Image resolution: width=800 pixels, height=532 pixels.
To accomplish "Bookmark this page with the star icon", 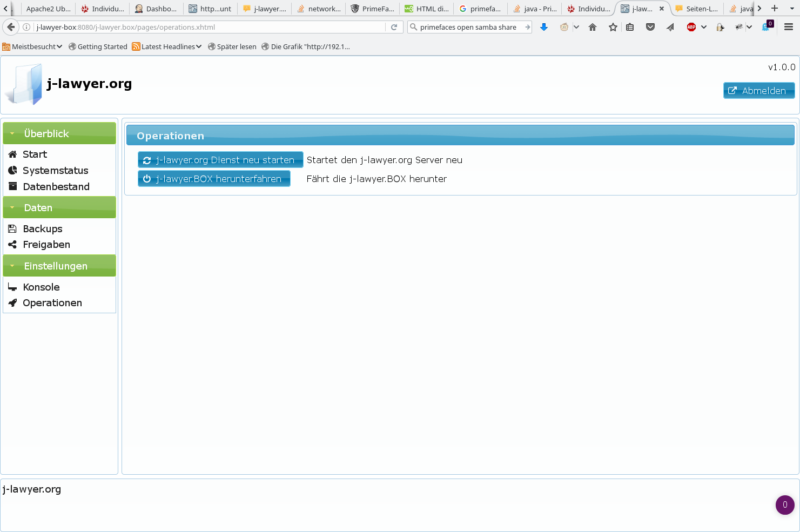I will tap(613, 27).
